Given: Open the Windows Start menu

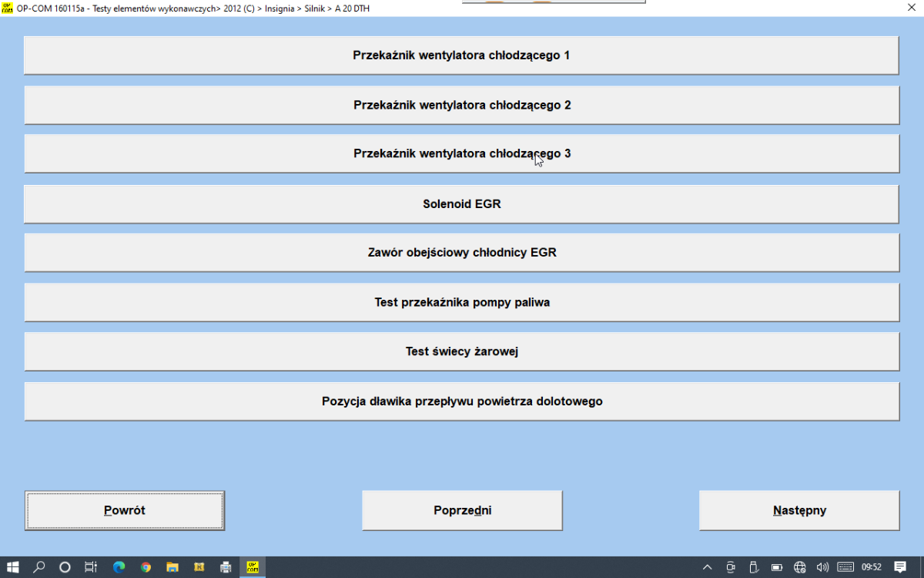Looking at the screenshot, I should point(13,567).
